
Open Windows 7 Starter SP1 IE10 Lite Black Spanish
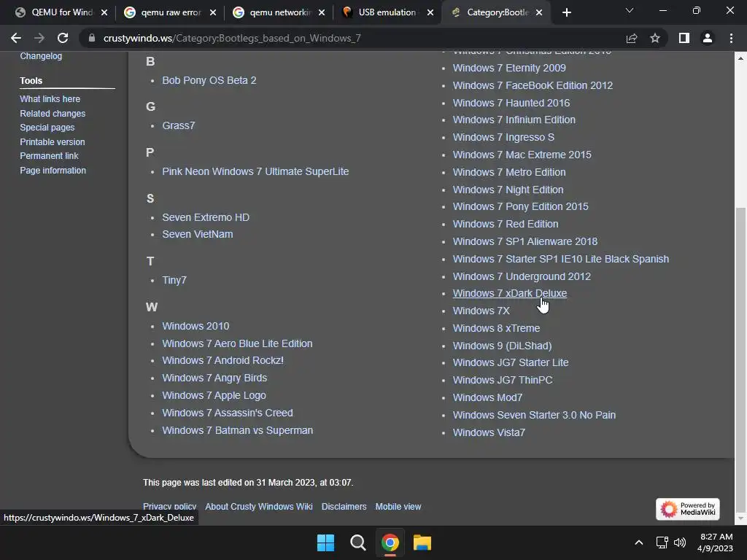coord(561,259)
